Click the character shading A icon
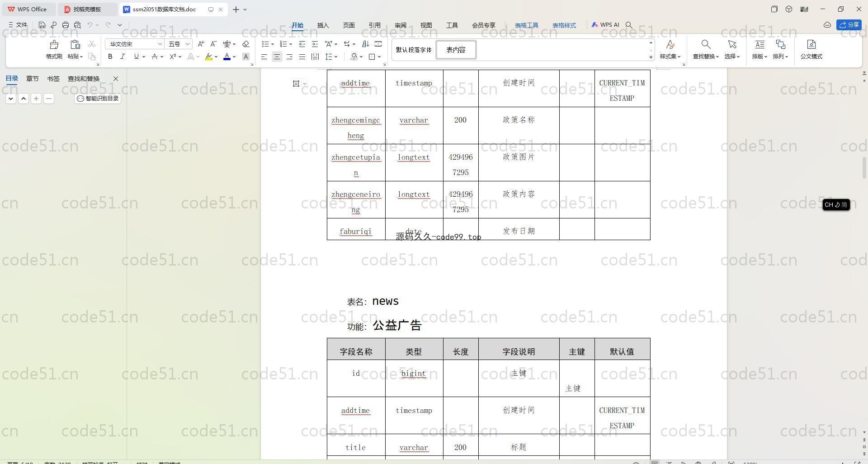 pyautogui.click(x=245, y=57)
